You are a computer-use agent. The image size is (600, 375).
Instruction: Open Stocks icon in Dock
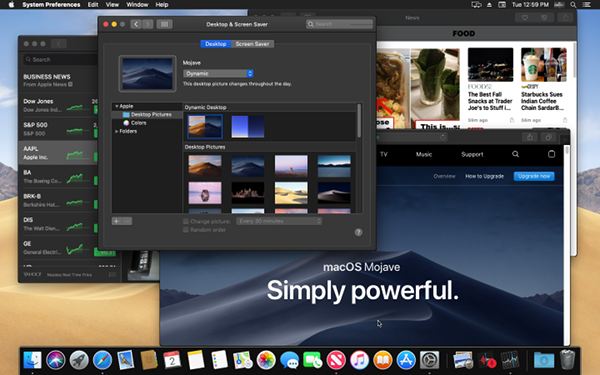click(x=510, y=360)
